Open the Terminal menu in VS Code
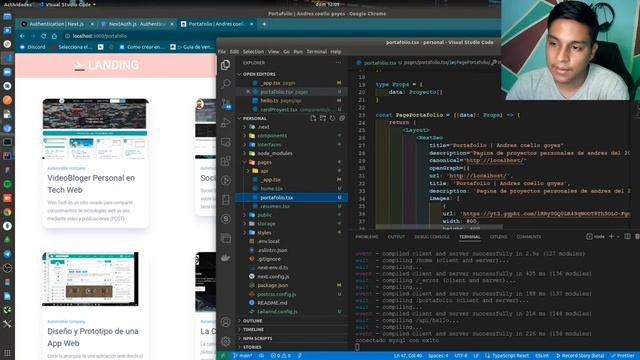 pos(316,52)
